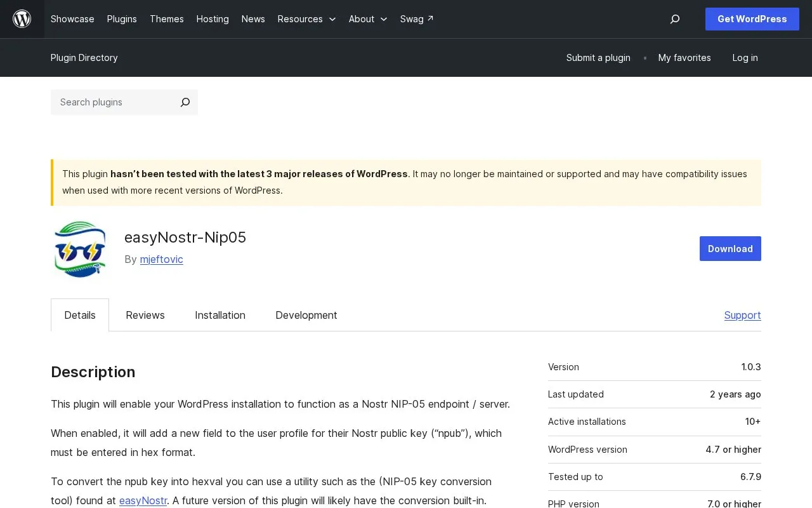Click the Description heading
812x508 pixels.
click(93, 372)
